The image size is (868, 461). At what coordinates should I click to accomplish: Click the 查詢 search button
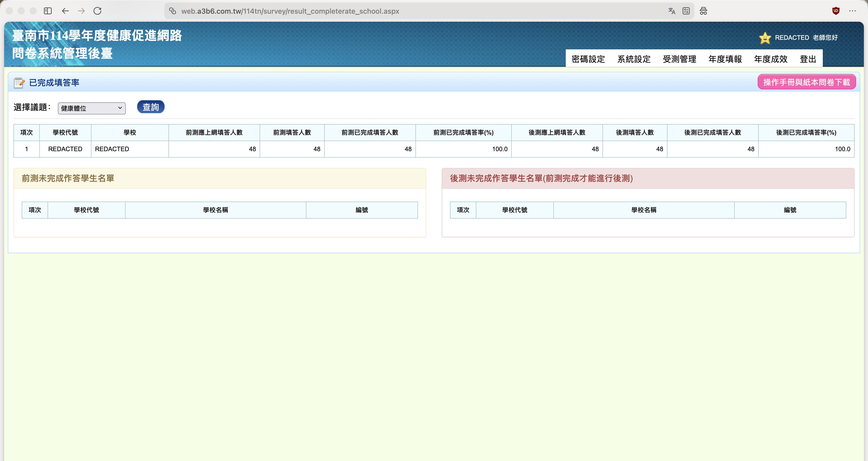[151, 107]
